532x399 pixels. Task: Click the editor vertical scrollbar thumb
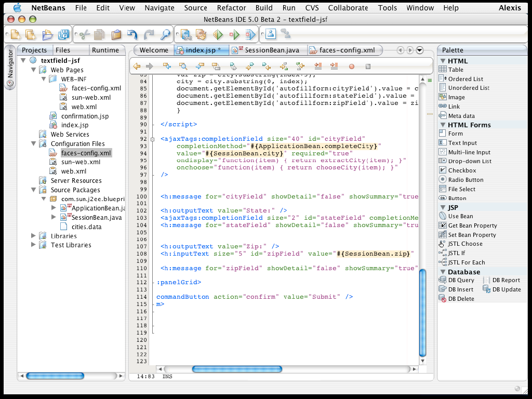pyautogui.click(x=423, y=313)
